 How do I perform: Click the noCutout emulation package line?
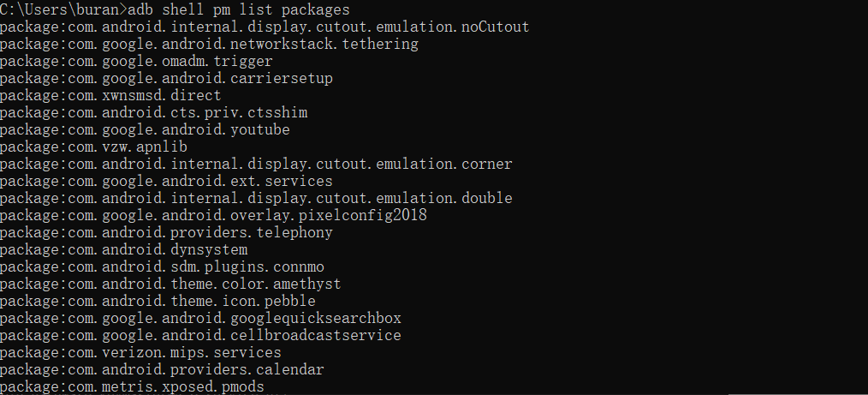[265, 27]
